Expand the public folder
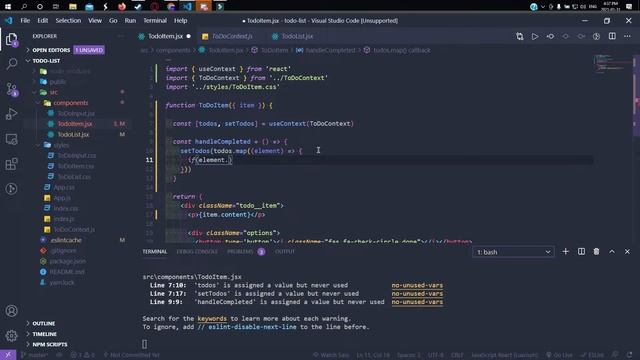This screenshot has width=640, height=360. pos(58,82)
